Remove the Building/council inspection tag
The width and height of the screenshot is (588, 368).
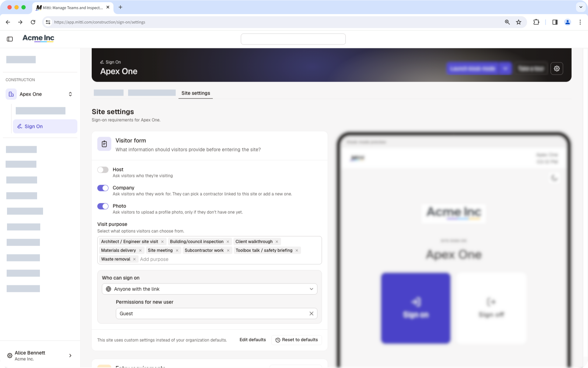[x=228, y=242]
